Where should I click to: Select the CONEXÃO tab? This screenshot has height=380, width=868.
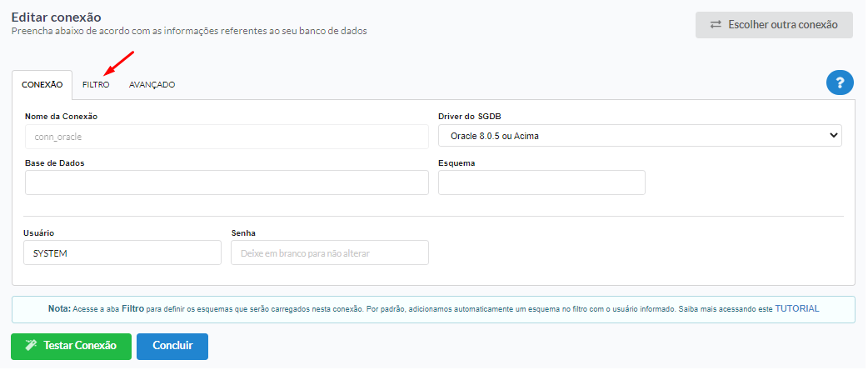(42, 85)
